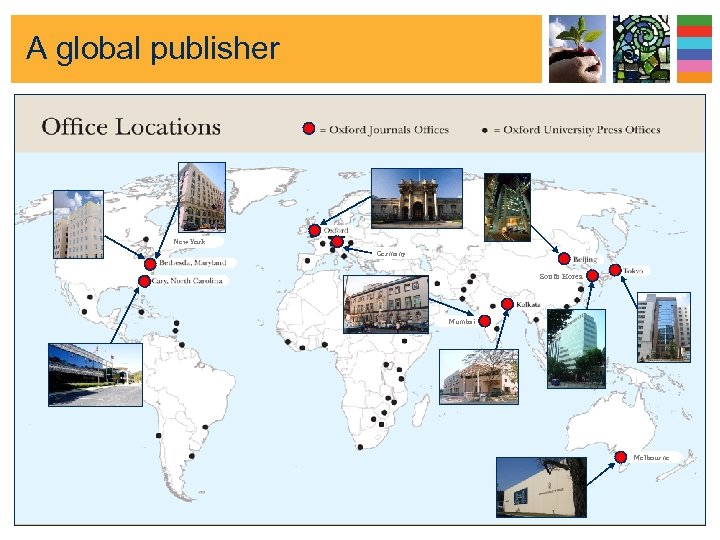Pick the pink stripe in the header color bars
Image resolution: width=720 pixels, height=540 pixels.
694,66
